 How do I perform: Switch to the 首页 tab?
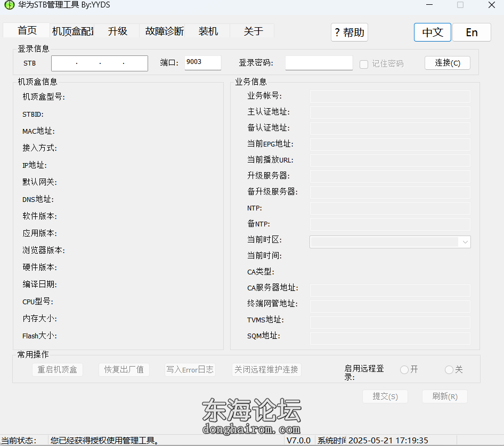27,30
